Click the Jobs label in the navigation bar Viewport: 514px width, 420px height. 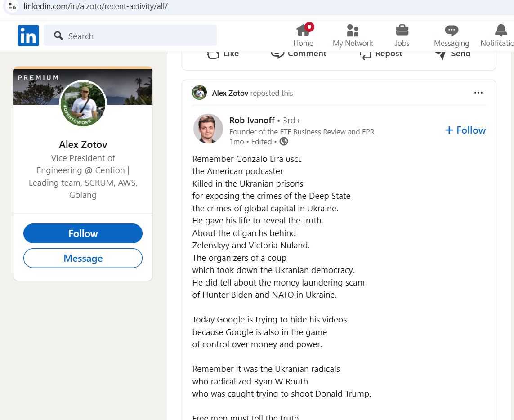click(x=402, y=43)
